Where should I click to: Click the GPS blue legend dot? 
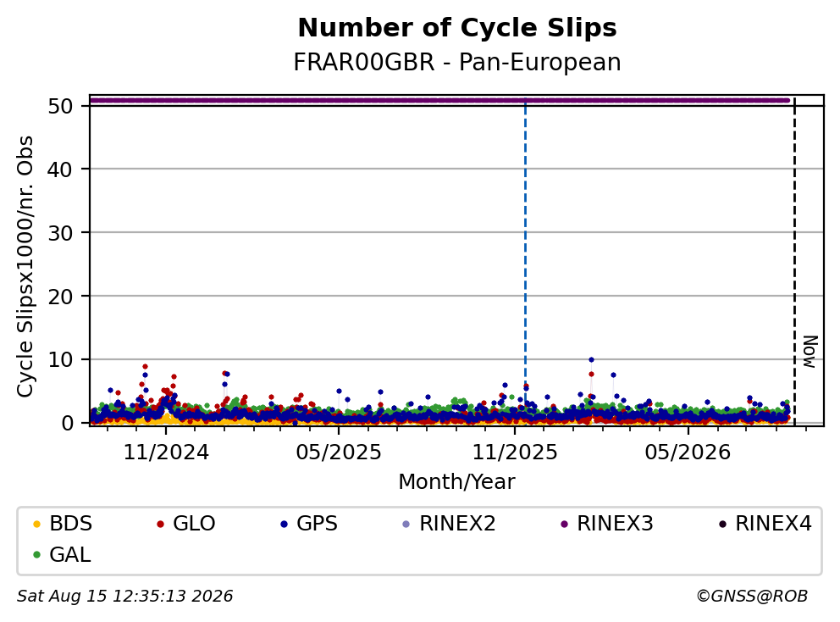click(x=284, y=524)
